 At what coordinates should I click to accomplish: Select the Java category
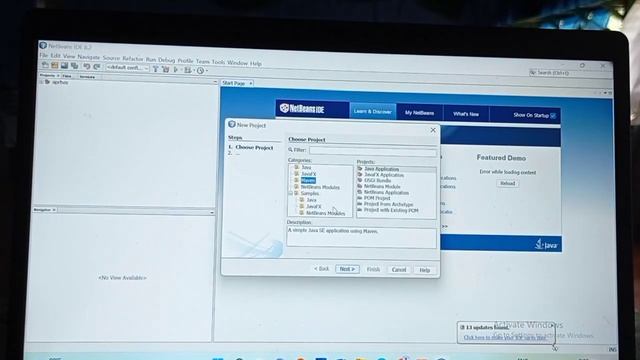[306, 167]
